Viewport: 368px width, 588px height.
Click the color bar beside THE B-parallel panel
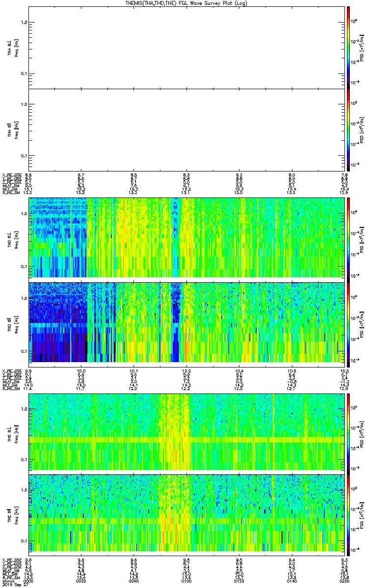[x=348, y=514]
